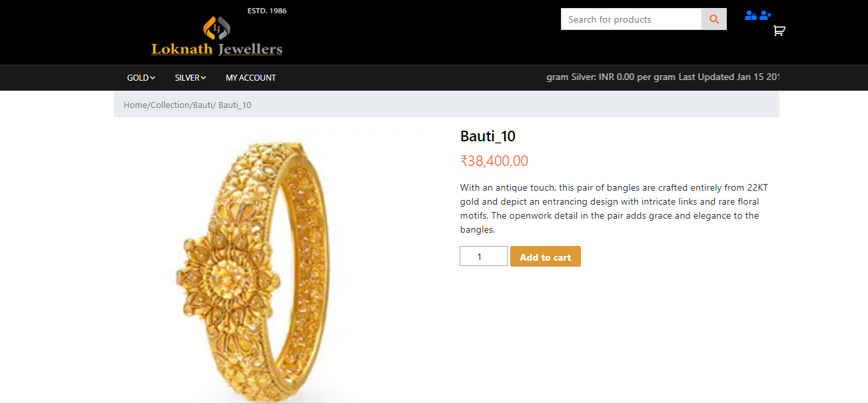Viewport: 868px width, 404px height.
Task: Expand the GOLD dropdown menu
Action: tap(141, 78)
